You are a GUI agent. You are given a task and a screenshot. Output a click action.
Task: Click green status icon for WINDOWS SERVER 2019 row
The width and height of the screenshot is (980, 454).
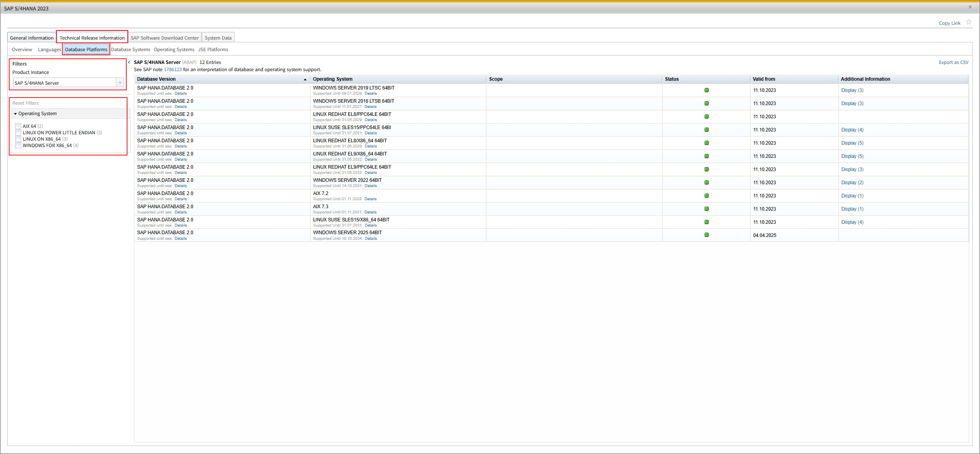[x=706, y=90]
